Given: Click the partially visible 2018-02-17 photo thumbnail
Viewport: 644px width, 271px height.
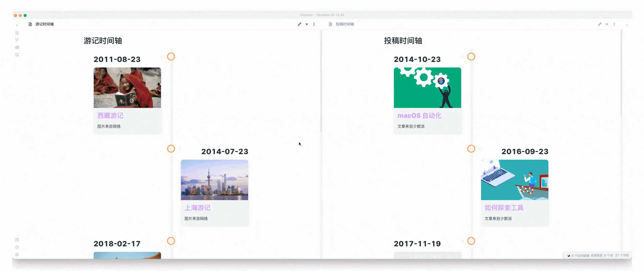Looking at the screenshot, I should (x=127, y=255).
